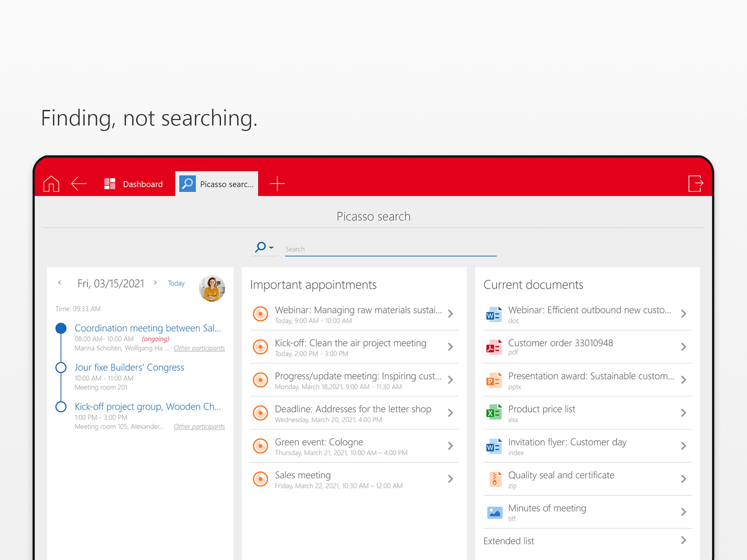Select the Picasso search tab
Viewport: 747px width, 560px height.
click(x=217, y=184)
